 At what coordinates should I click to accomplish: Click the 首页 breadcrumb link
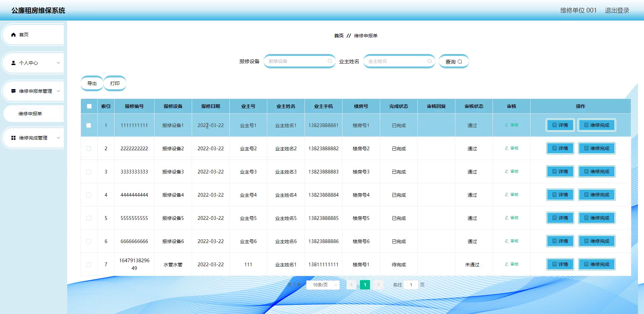pyautogui.click(x=339, y=36)
